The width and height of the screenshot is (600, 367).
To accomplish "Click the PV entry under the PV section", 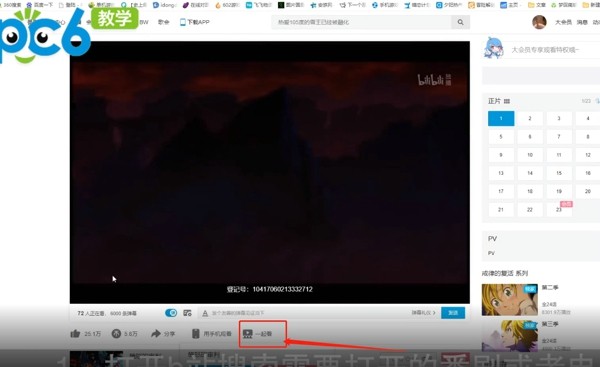I will click(x=491, y=253).
